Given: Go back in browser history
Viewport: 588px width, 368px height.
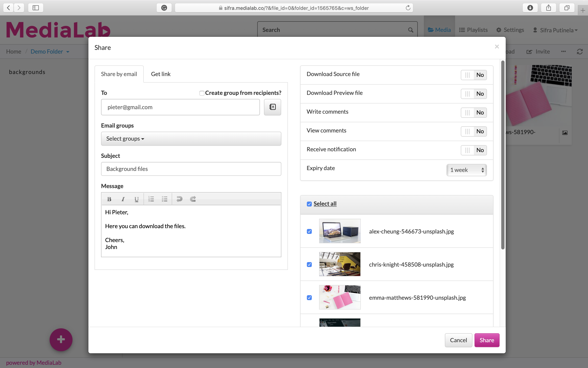Looking at the screenshot, I should click(x=9, y=8).
